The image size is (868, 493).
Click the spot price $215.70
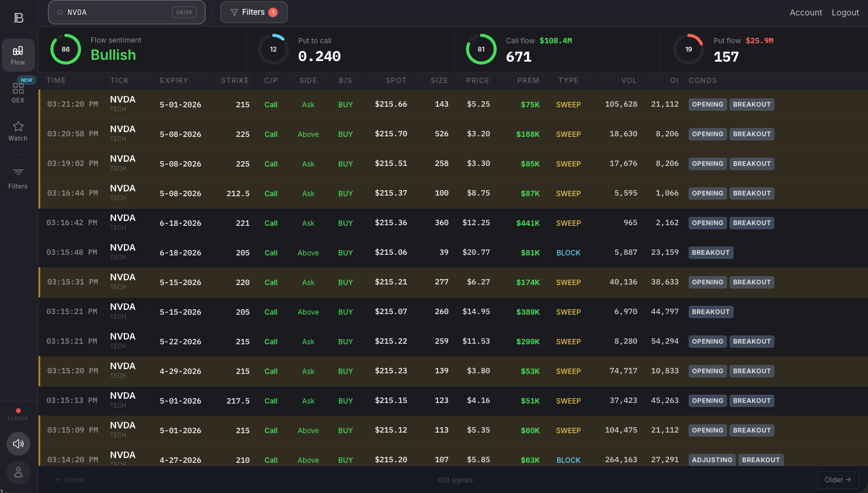coord(391,134)
